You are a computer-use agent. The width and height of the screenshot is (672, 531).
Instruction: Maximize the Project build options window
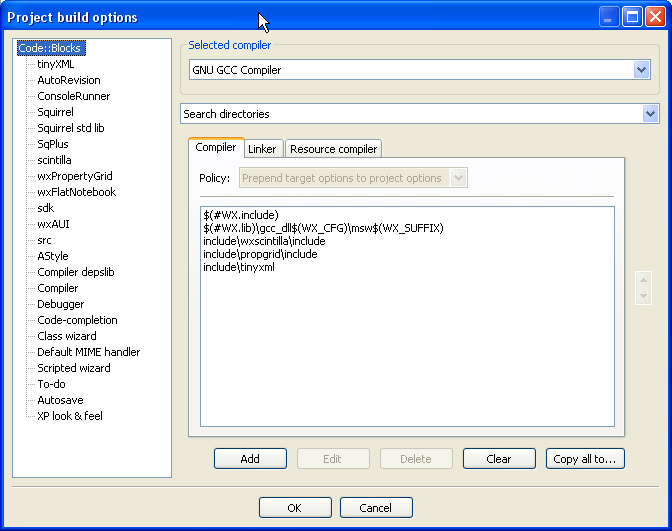632,17
